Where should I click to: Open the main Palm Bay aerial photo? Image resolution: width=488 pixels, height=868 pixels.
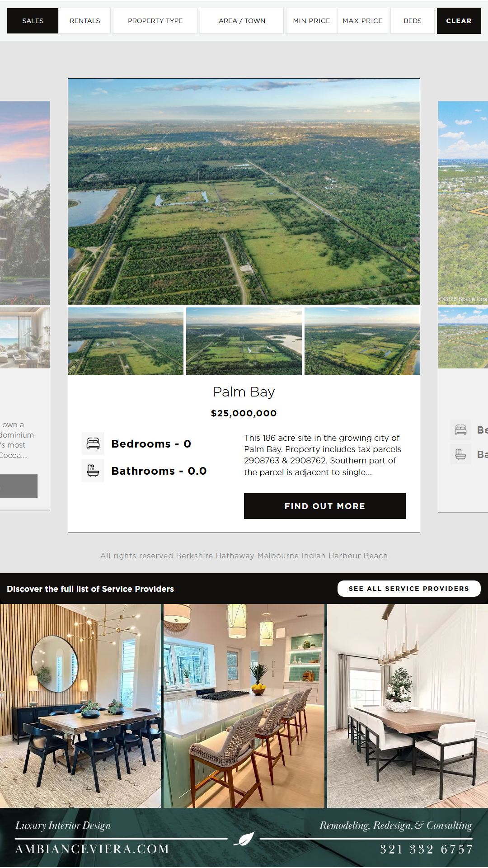(244, 192)
